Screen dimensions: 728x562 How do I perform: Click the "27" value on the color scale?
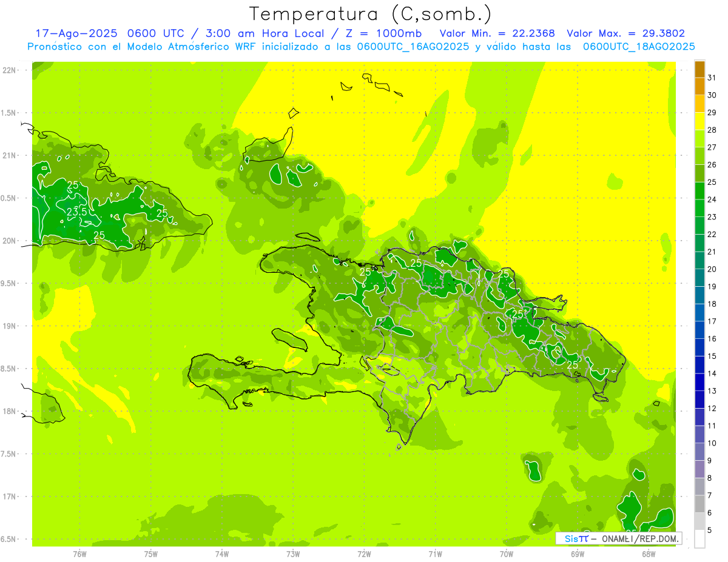click(712, 147)
